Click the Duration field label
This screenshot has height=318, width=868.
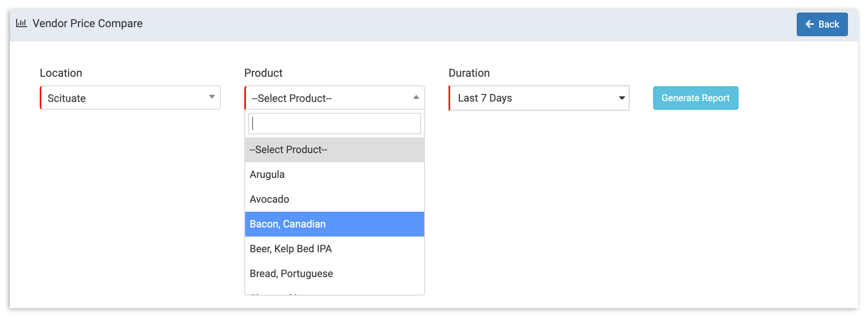point(469,73)
